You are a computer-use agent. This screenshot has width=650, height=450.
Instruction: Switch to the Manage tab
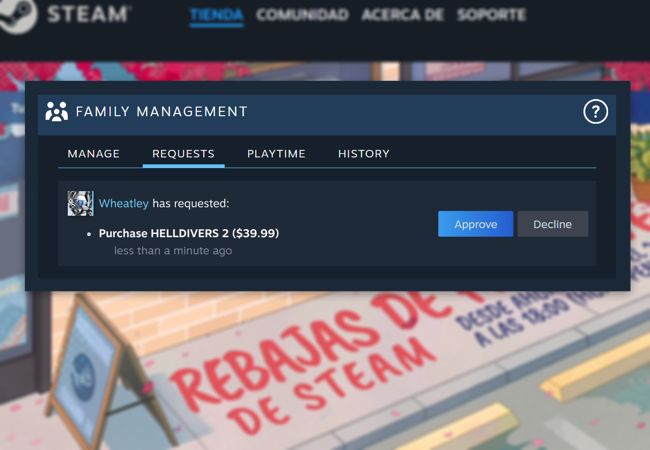pyautogui.click(x=93, y=154)
